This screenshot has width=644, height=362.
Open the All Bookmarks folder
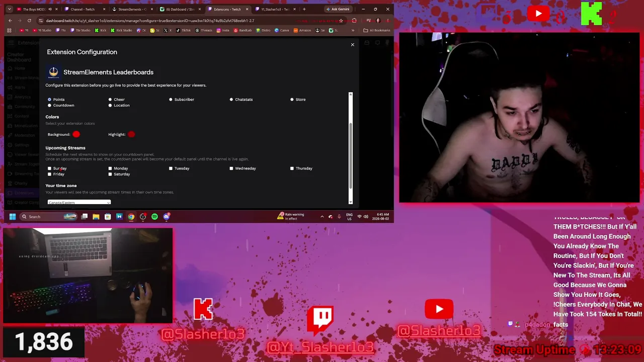coord(377,30)
